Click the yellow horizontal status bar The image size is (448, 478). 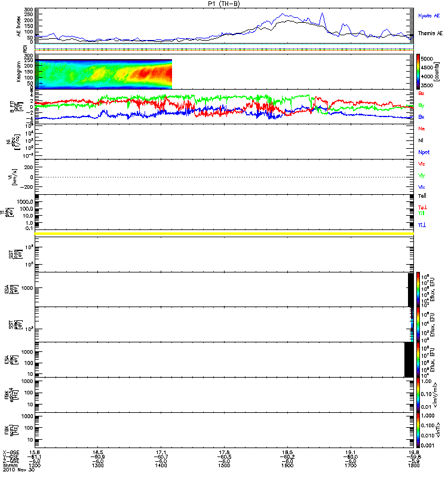(x=225, y=234)
